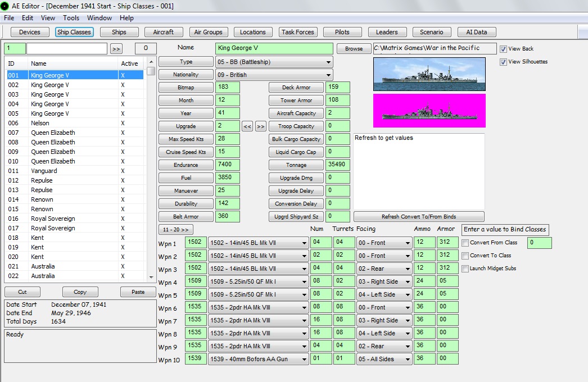The height and width of the screenshot is (382, 588).
Task: Click the ship list scroll up arrow
Action: 151,62
